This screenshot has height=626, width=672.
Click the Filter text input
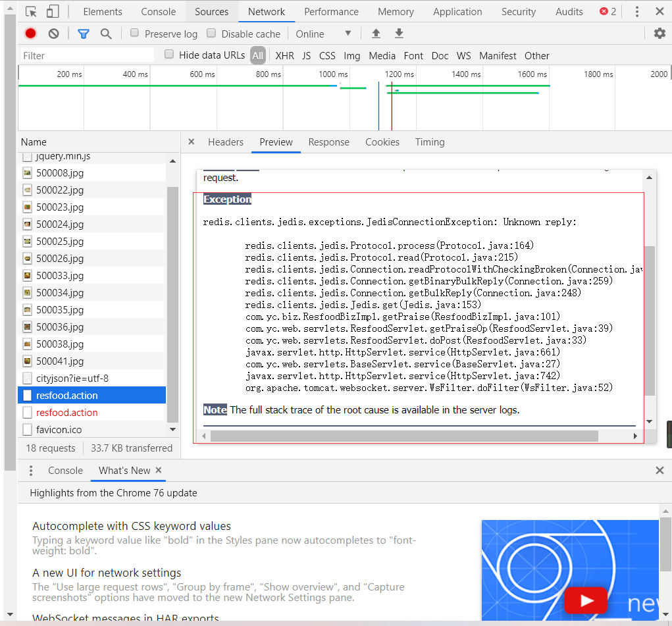(x=87, y=55)
